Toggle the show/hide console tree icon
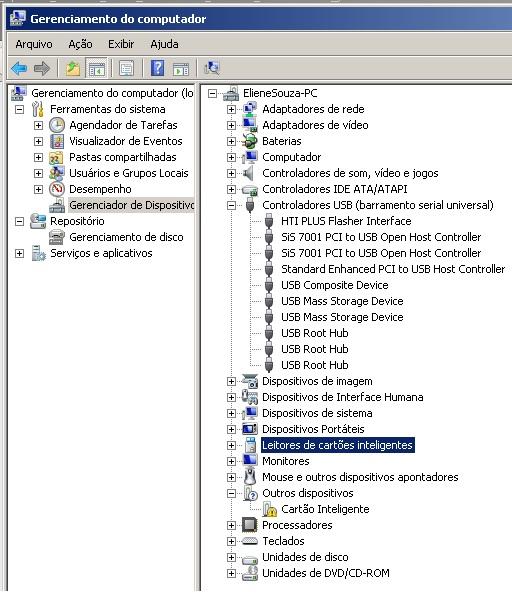 tap(96, 68)
